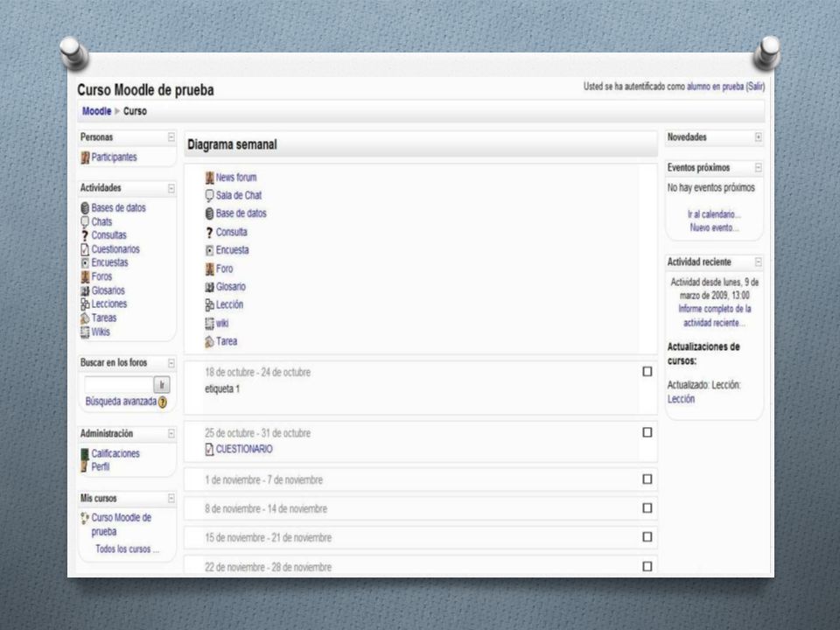
Task: Click the Bases de datos database icon
Action: click(85, 208)
